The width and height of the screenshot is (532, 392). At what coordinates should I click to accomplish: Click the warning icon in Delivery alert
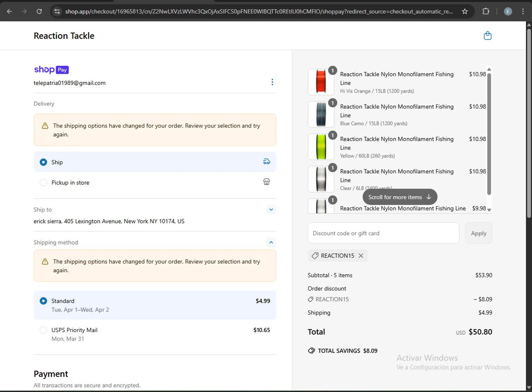coord(45,126)
